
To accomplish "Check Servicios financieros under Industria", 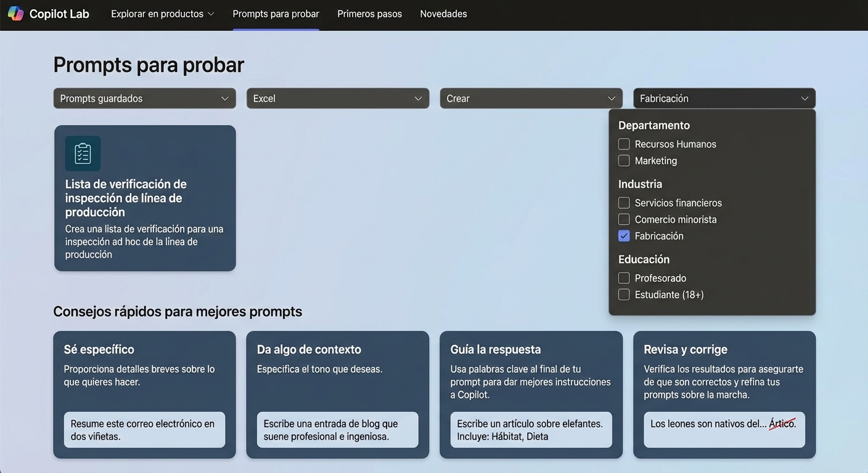I will click(623, 203).
